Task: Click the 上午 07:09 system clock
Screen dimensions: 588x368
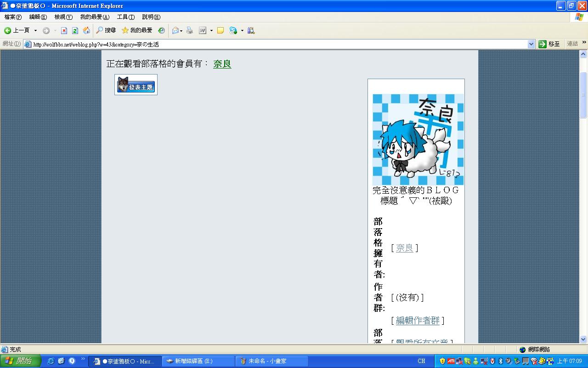Action: pyautogui.click(x=570, y=361)
